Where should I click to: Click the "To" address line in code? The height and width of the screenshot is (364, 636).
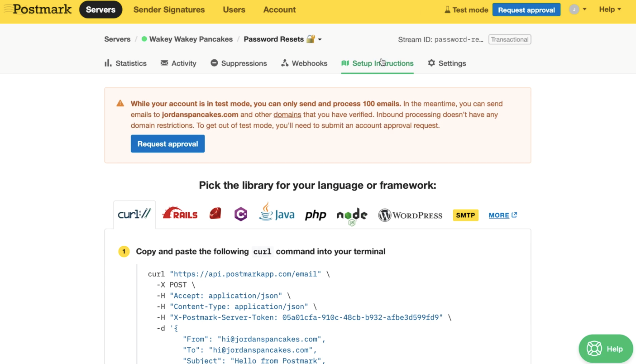(x=250, y=350)
